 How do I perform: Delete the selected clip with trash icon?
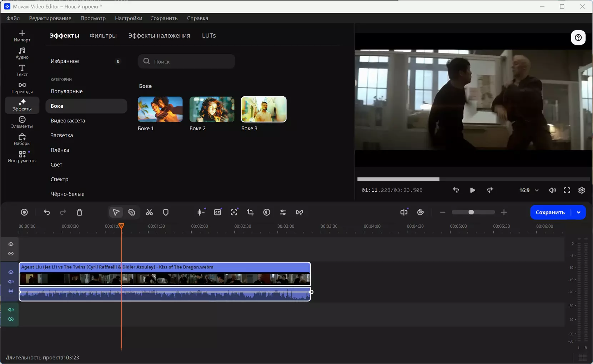click(80, 212)
